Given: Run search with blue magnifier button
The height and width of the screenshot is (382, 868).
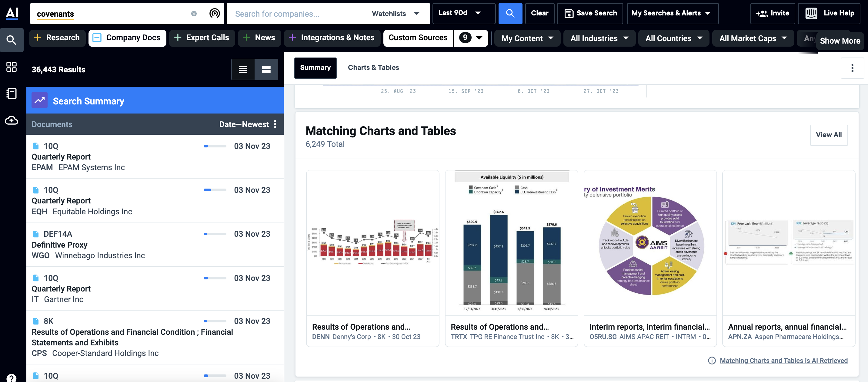Looking at the screenshot, I should tap(510, 13).
